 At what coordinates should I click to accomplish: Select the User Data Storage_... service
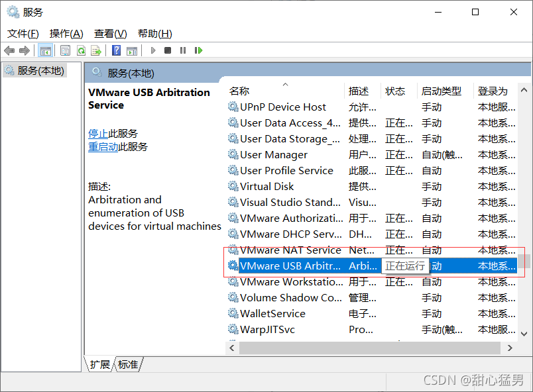point(372,139)
